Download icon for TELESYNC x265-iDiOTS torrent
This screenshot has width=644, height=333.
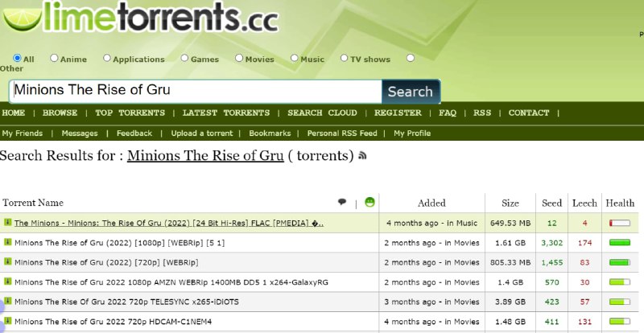[x=8, y=301]
